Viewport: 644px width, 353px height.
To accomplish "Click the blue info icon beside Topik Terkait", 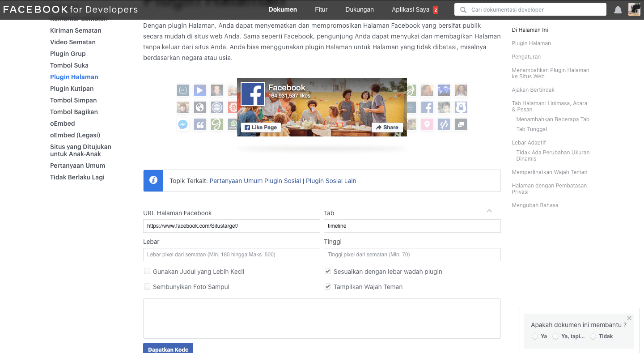I will click(x=153, y=180).
